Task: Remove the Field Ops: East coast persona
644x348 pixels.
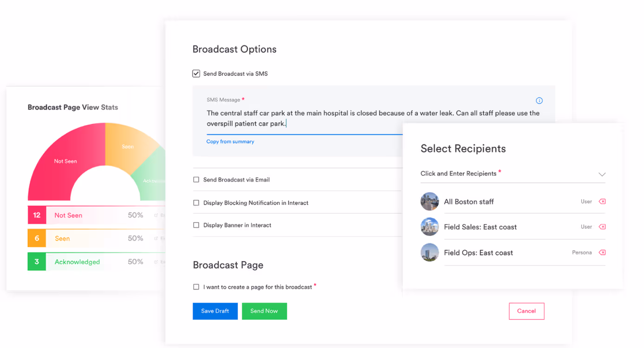Action: point(602,252)
